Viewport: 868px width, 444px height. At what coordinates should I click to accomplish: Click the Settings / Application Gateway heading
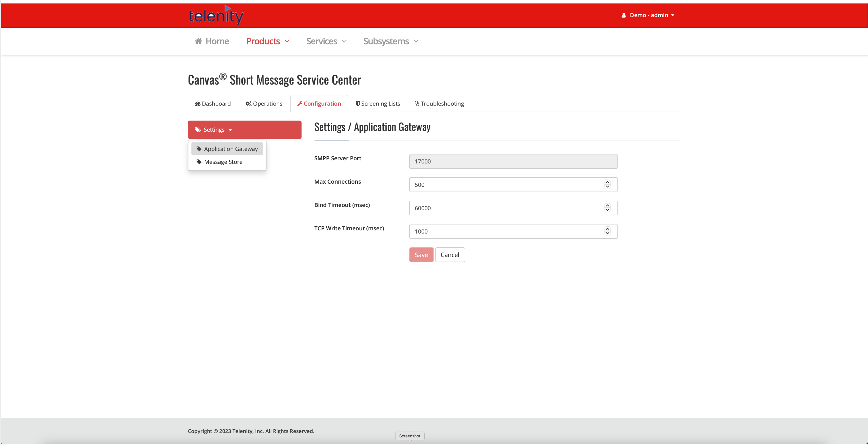tap(372, 127)
